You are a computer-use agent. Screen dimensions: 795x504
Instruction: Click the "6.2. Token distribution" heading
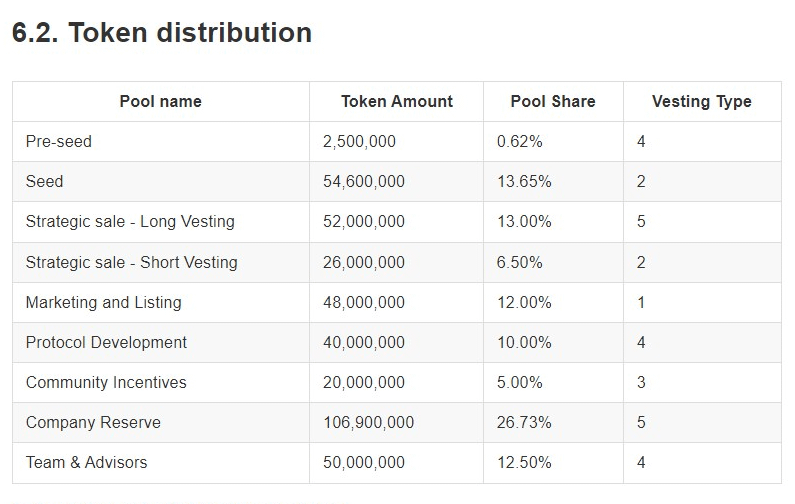pos(162,33)
